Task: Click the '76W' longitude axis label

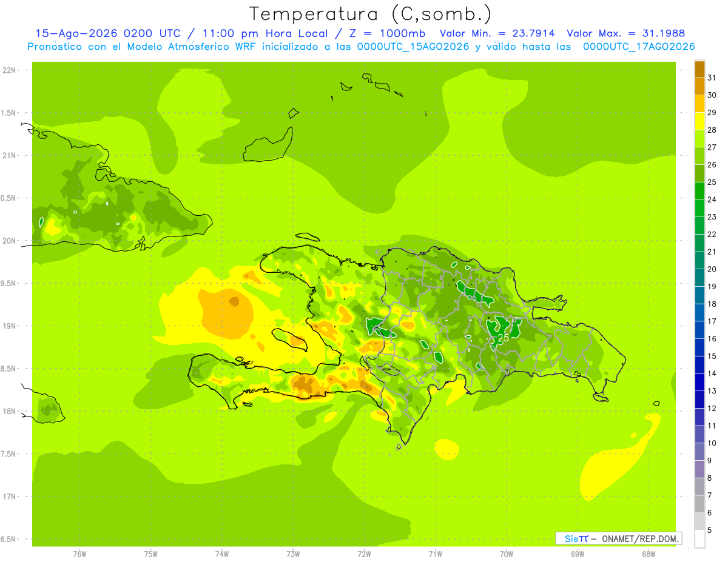Action: [x=79, y=554]
